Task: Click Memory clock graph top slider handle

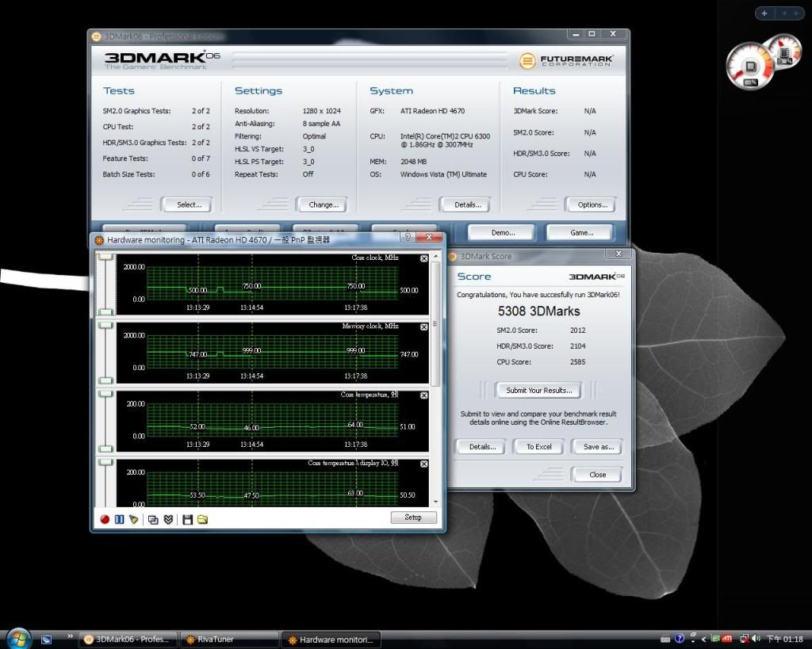Action: (105, 326)
